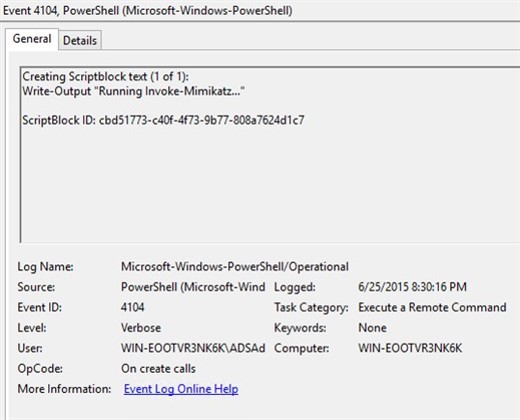The image size is (520, 420).
Task: Select the Keywords value None
Action: click(x=372, y=328)
